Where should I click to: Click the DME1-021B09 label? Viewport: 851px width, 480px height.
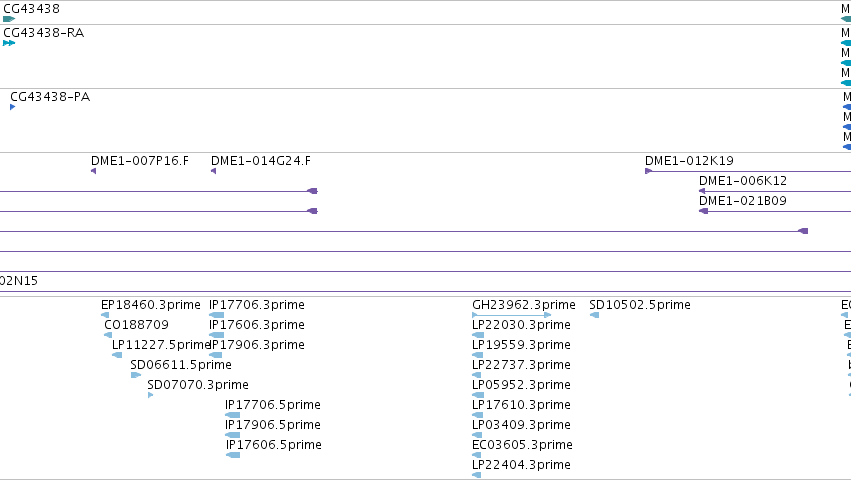(743, 201)
